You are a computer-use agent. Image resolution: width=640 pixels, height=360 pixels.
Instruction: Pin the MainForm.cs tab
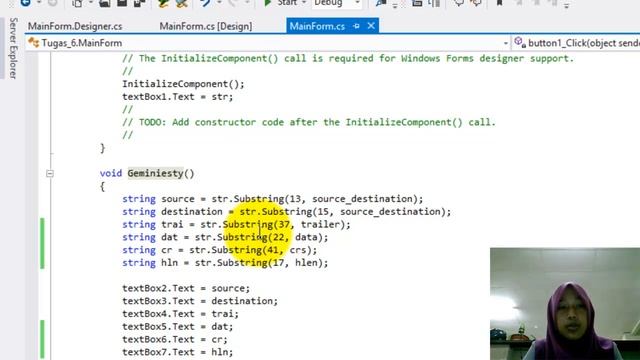click(x=356, y=26)
